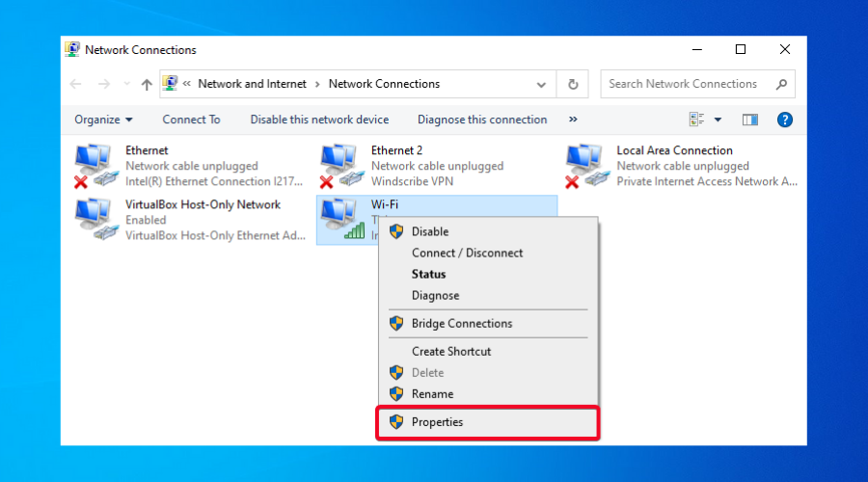Viewport: 868px width, 482px height.
Task: Click the change view layout icon
Action: point(697,120)
